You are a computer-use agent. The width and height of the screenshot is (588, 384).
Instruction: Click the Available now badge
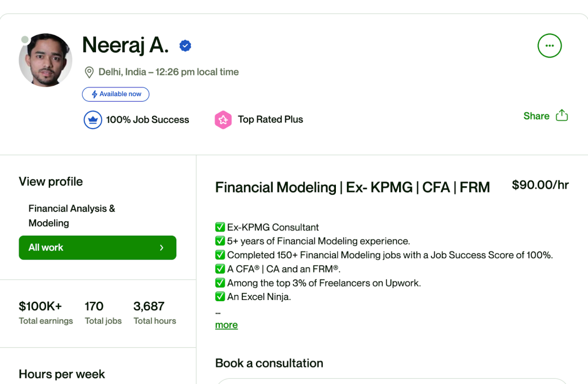pyautogui.click(x=115, y=94)
